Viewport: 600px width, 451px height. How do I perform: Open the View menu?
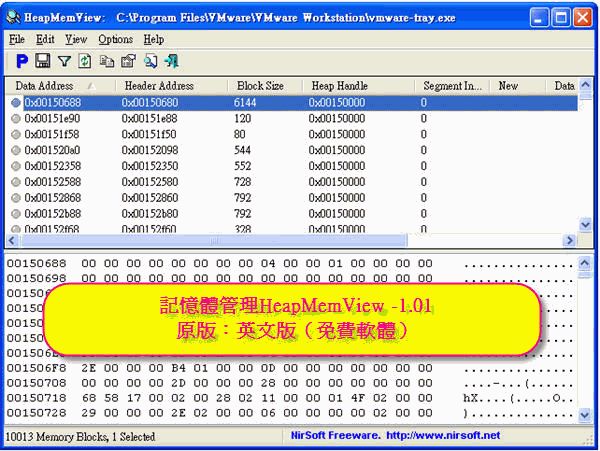pos(76,39)
